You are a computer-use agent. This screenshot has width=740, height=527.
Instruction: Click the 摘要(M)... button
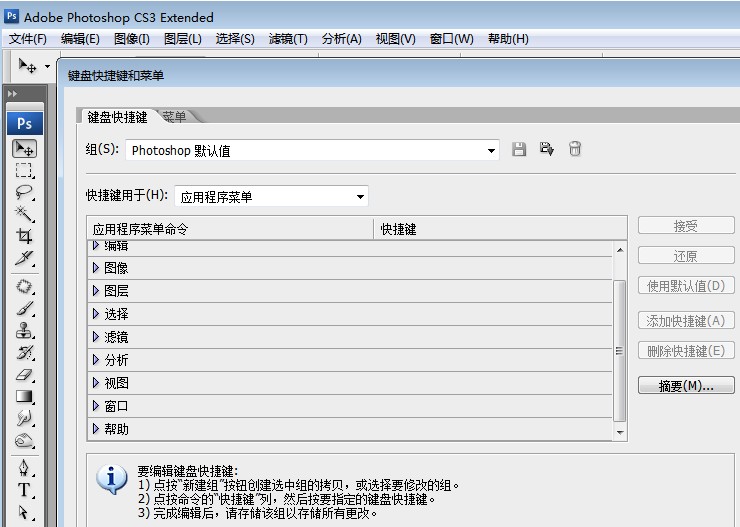coord(686,385)
